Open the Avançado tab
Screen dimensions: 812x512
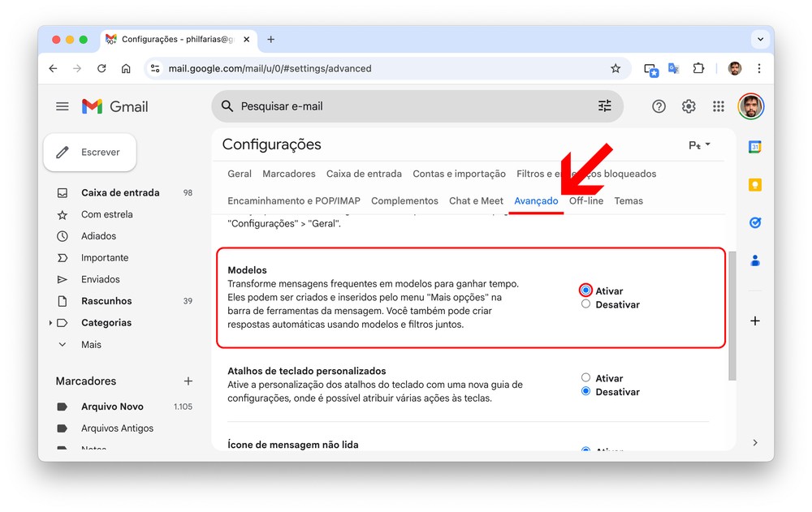point(536,201)
